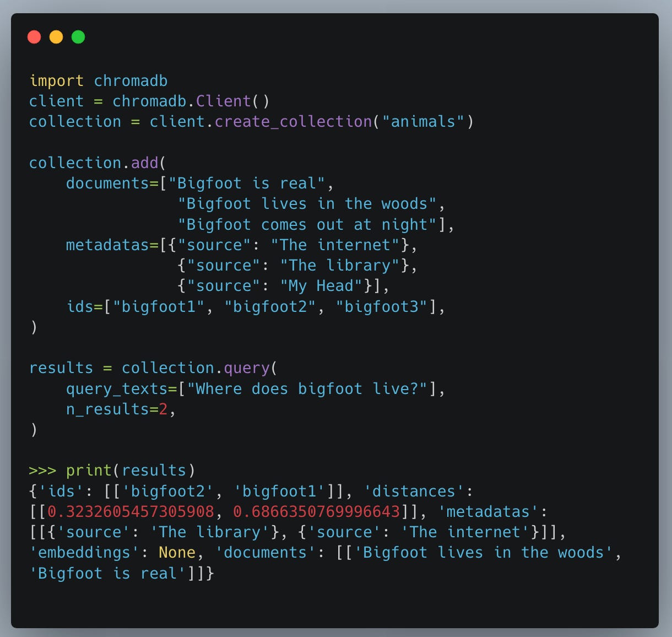
Task: Click the 'print(results)' statement
Action: pos(131,471)
